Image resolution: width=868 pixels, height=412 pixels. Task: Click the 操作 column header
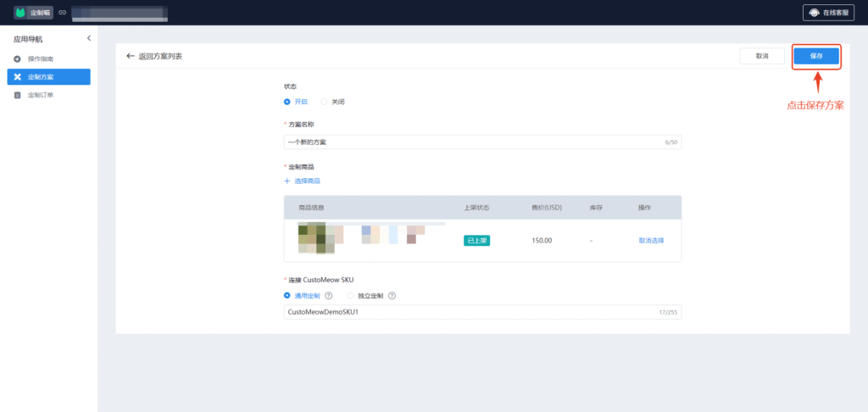[645, 208]
